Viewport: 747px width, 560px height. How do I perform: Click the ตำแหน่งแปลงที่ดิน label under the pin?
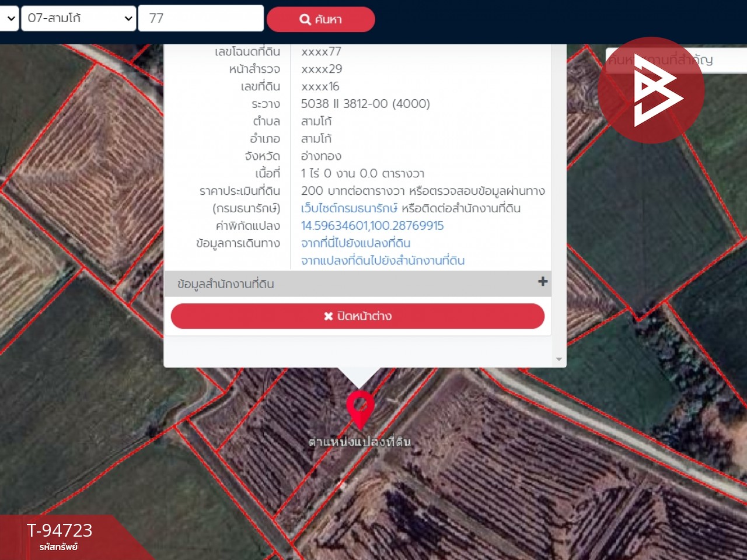[x=359, y=442]
